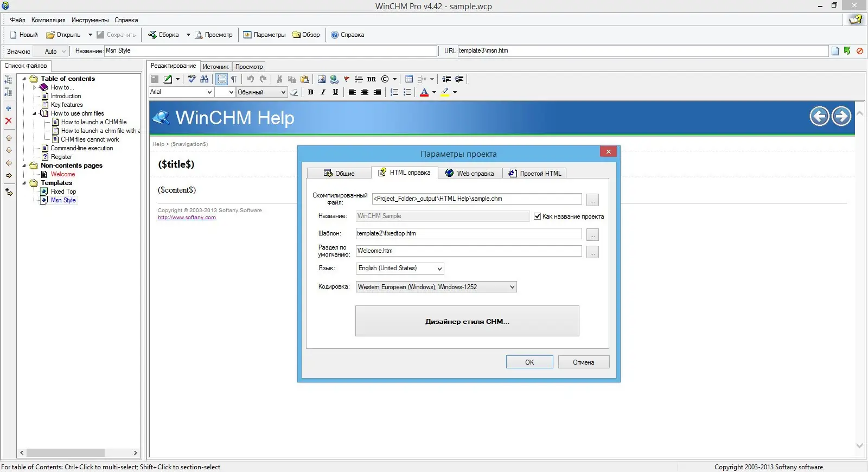Click the large back arrow in help header
868x472 pixels.
[x=819, y=116]
